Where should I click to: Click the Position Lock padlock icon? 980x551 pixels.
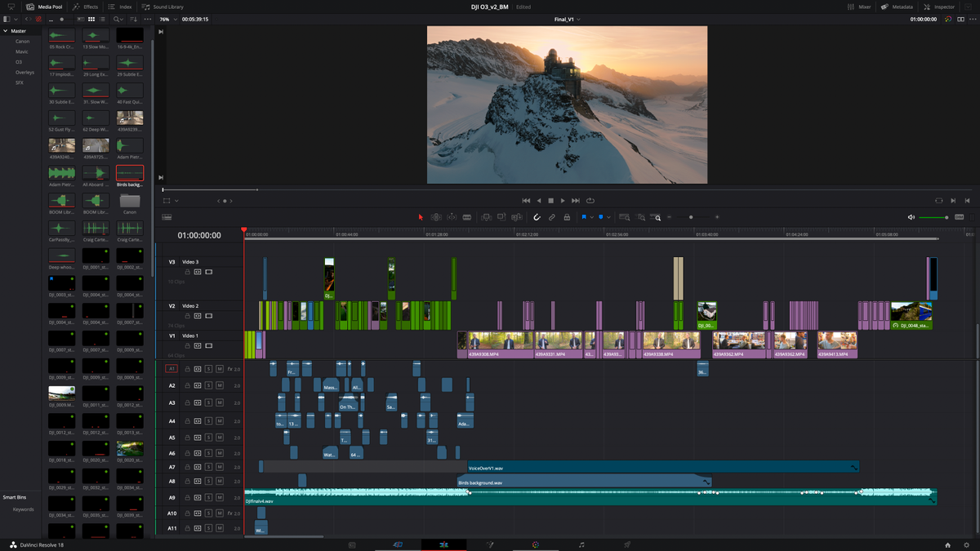click(567, 217)
